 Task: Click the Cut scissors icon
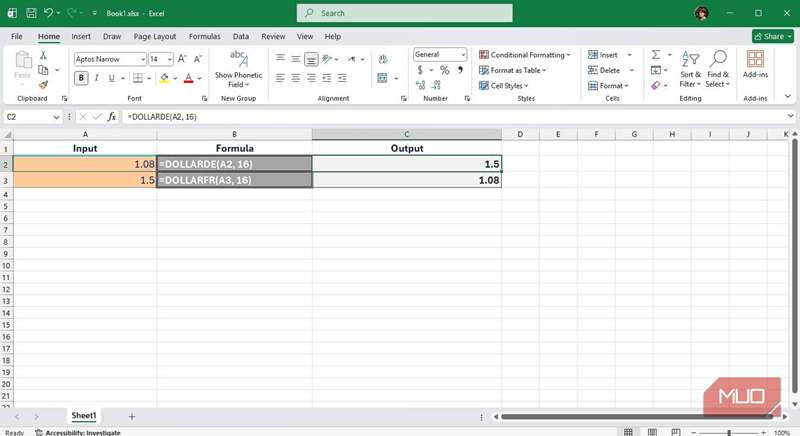(x=43, y=55)
